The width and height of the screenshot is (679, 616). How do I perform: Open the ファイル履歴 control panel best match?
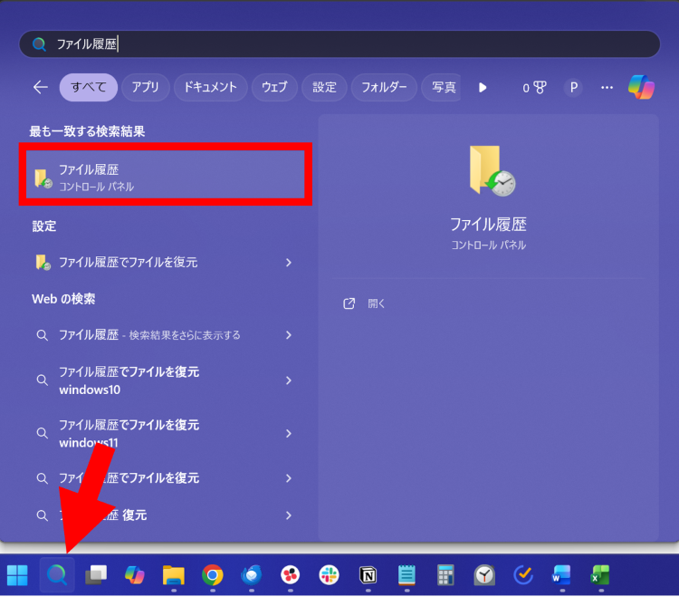tap(166, 175)
